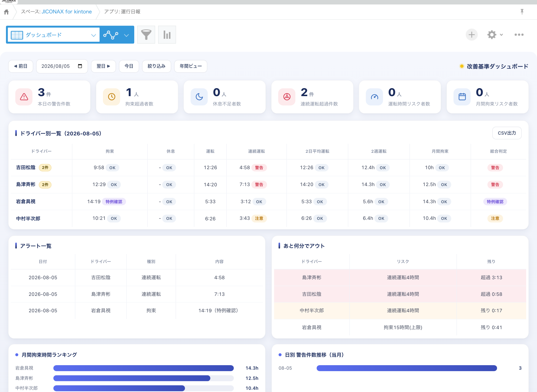Click the table list icon beside ダッシュボード
This screenshot has width=537, height=392.
(17, 35)
